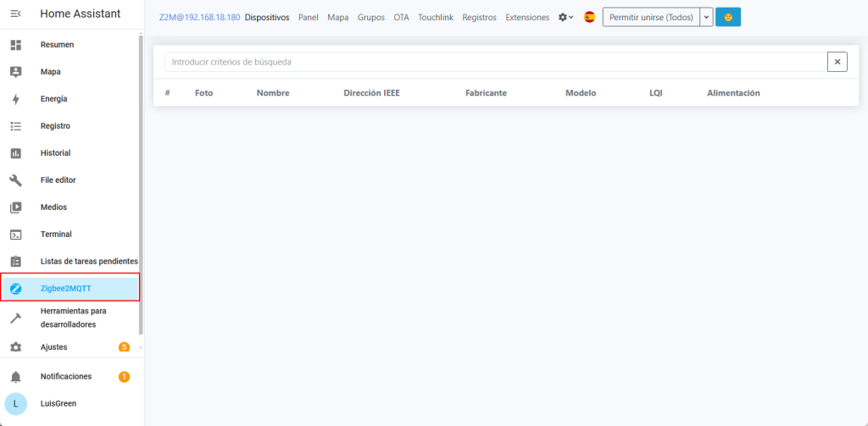
Task: Launch Terminal from sidebar icon
Action: pyautogui.click(x=15, y=235)
